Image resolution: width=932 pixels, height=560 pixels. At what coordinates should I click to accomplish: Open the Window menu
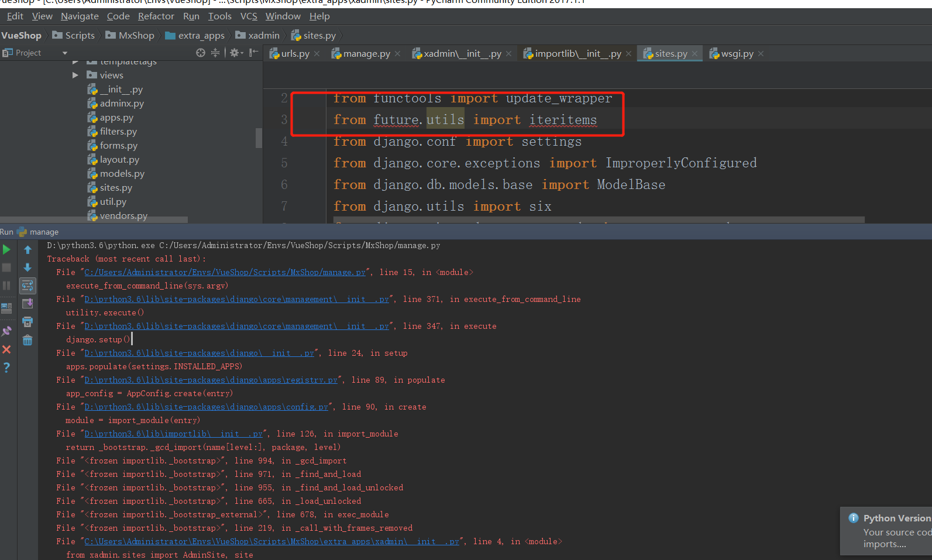point(283,16)
